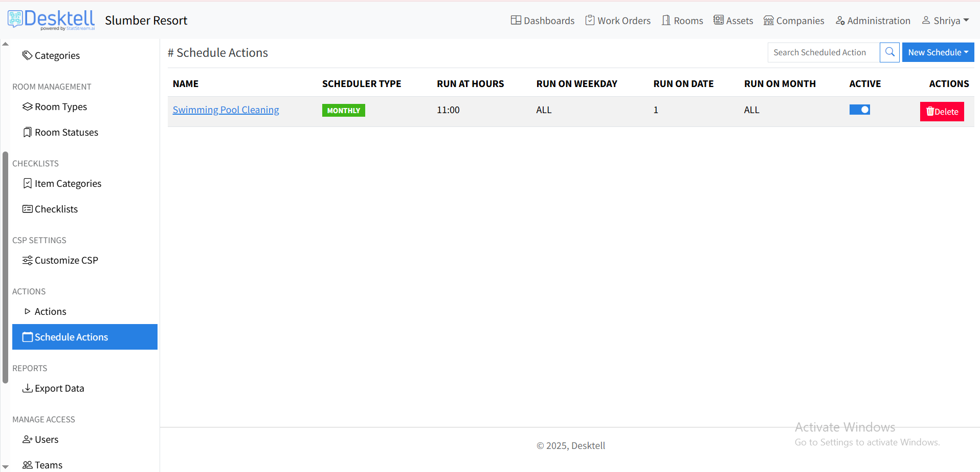Select Item Categories in the sidebar
The height and width of the screenshot is (472, 980).
68,183
